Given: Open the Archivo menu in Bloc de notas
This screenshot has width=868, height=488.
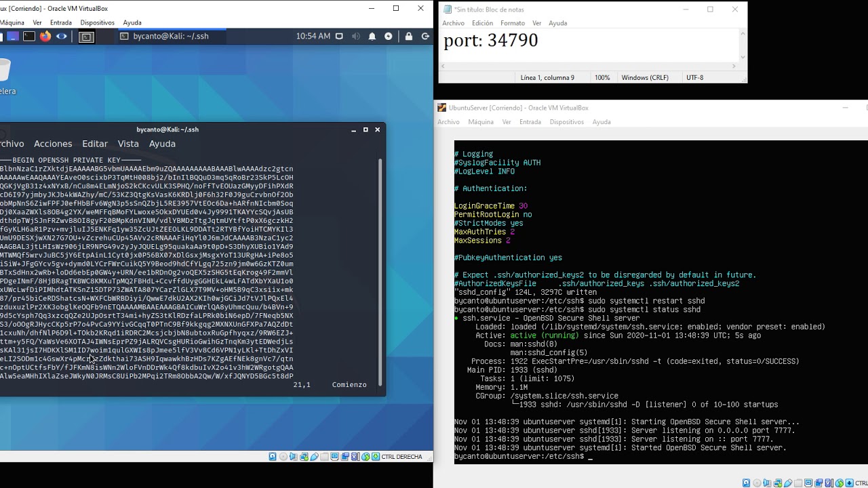Looking at the screenshot, I should point(454,23).
